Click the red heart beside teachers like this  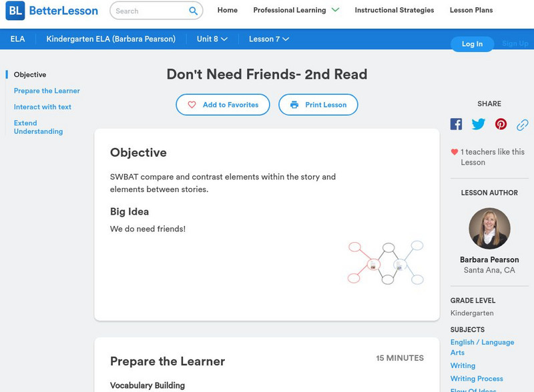coord(455,152)
